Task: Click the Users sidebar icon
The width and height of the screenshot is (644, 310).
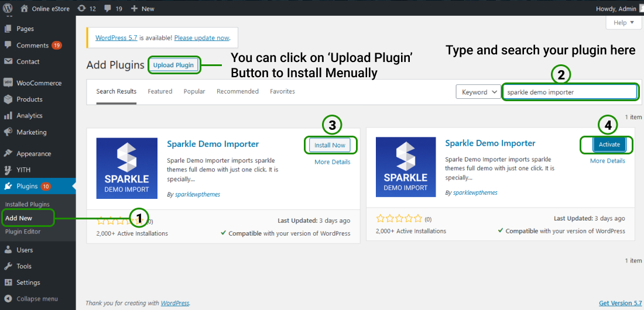Action: (x=8, y=250)
